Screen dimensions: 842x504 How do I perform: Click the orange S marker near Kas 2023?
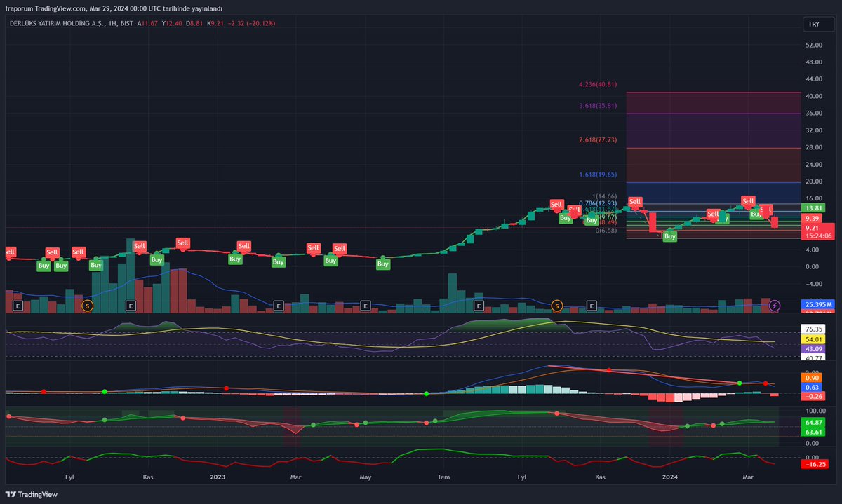(x=556, y=305)
